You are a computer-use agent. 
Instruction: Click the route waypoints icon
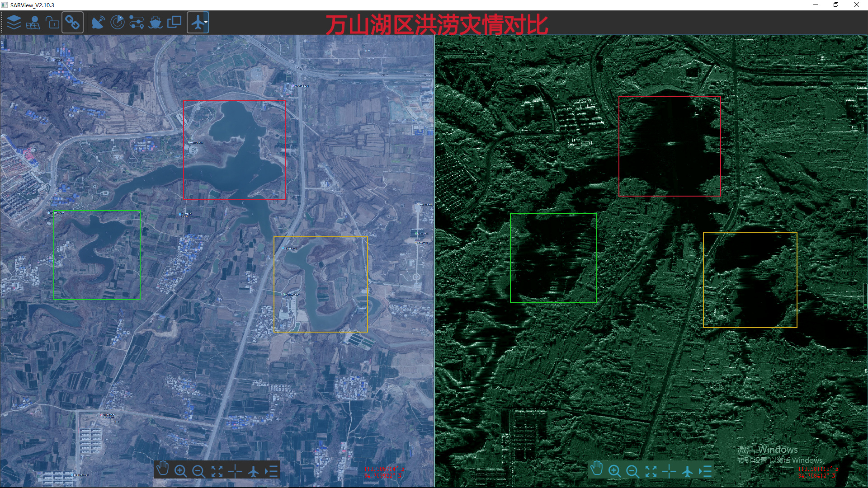pos(137,22)
